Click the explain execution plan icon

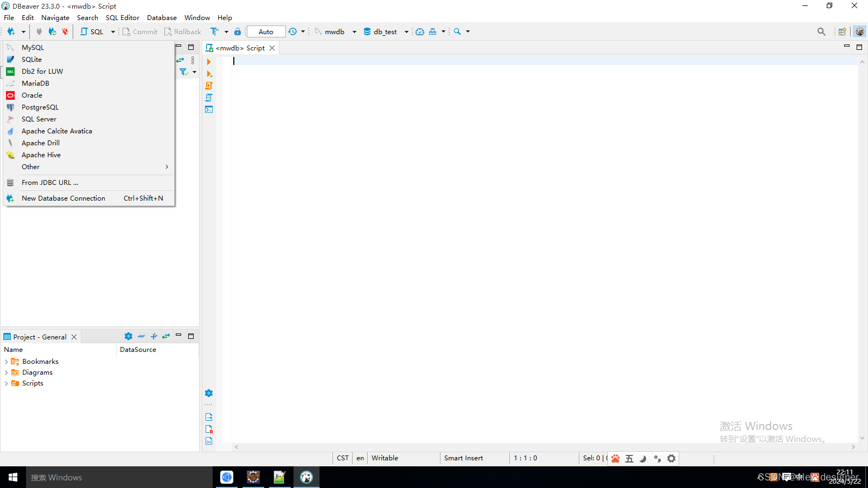pos(209,98)
